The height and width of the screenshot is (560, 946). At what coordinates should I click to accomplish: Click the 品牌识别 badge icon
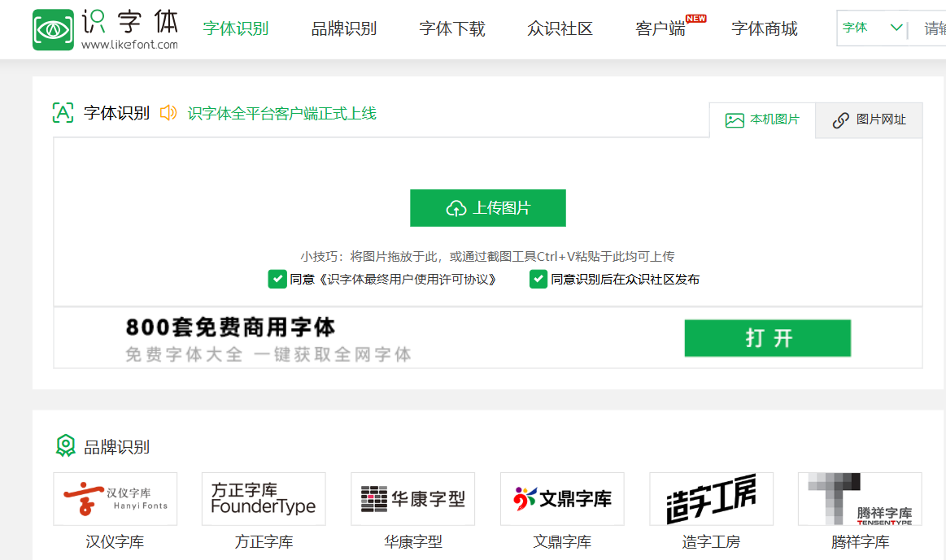coord(65,445)
